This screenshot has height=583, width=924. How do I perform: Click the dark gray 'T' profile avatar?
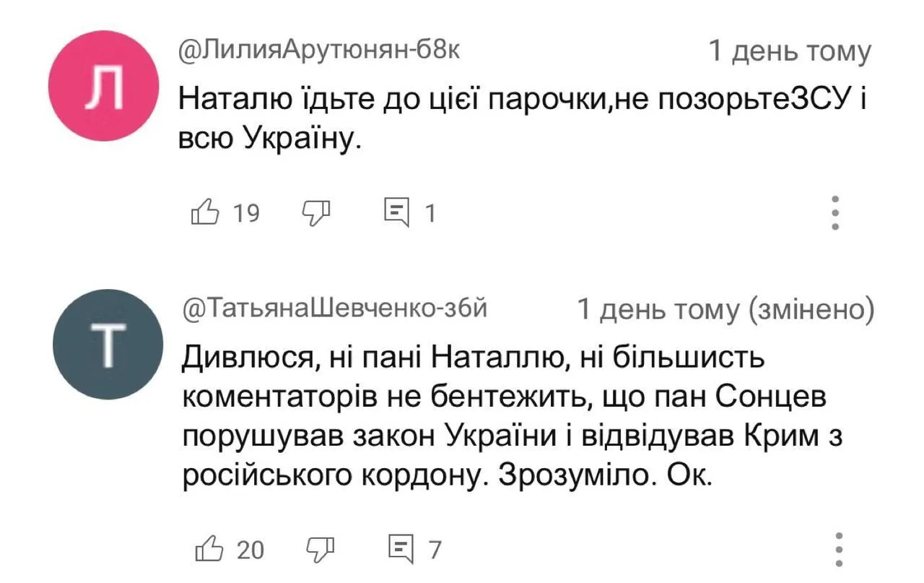tap(108, 345)
